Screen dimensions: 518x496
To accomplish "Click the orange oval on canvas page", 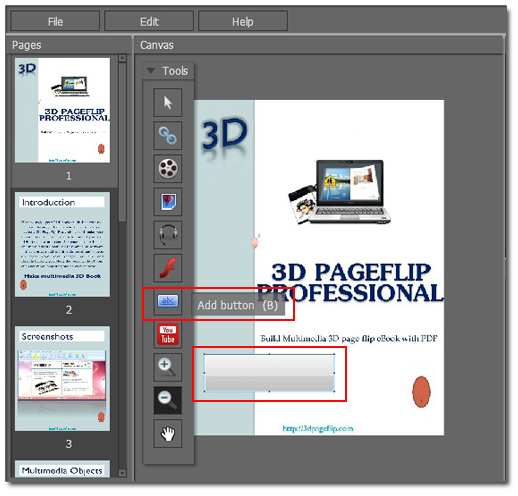I will 421,392.
